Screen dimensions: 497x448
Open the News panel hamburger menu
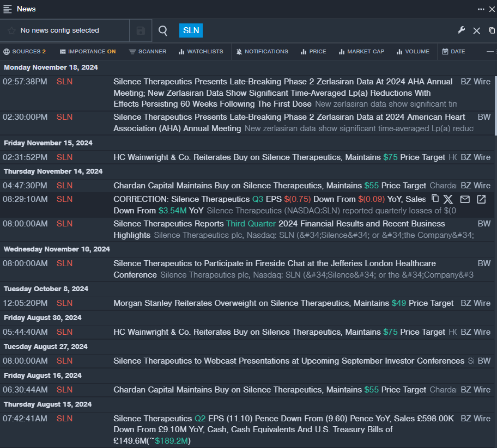(8, 9)
